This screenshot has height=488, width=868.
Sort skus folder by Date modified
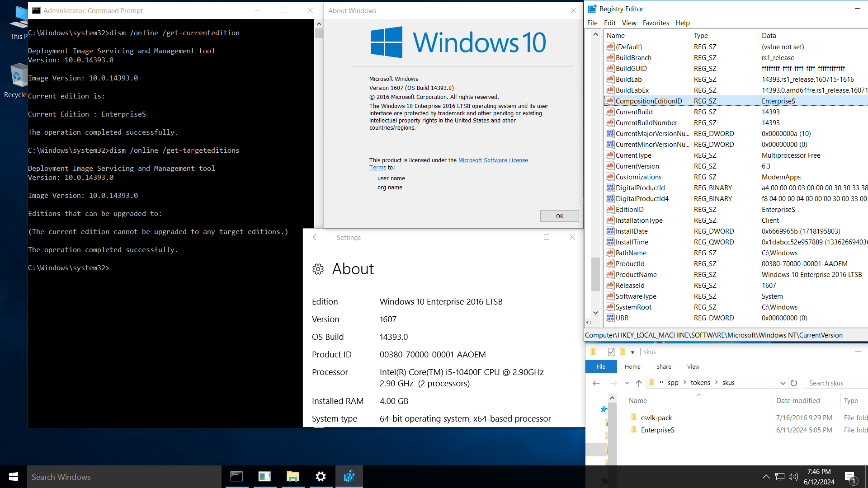pos(798,401)
